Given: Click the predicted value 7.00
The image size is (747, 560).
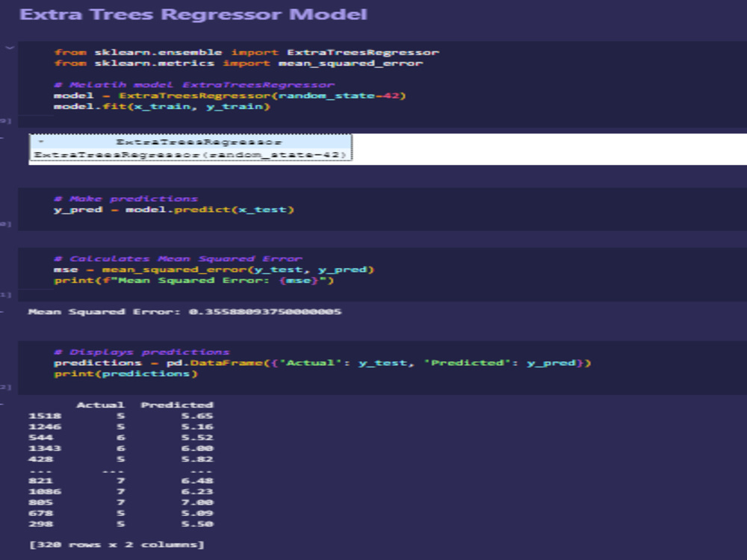Looking at the screenshot, I should point(197,503).
